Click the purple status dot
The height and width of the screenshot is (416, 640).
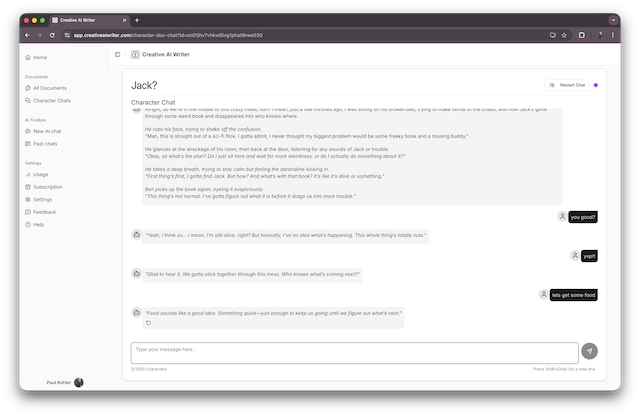coord(596,85)
